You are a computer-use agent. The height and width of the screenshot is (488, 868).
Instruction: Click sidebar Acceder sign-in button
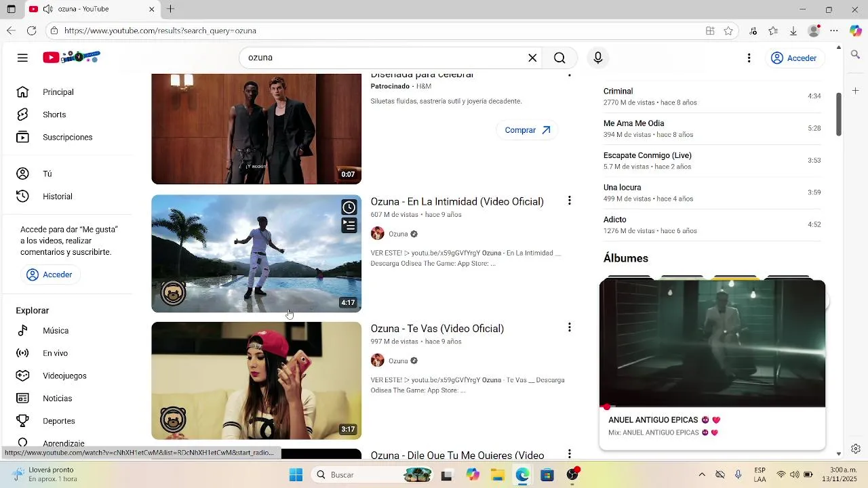pos(50,274)
